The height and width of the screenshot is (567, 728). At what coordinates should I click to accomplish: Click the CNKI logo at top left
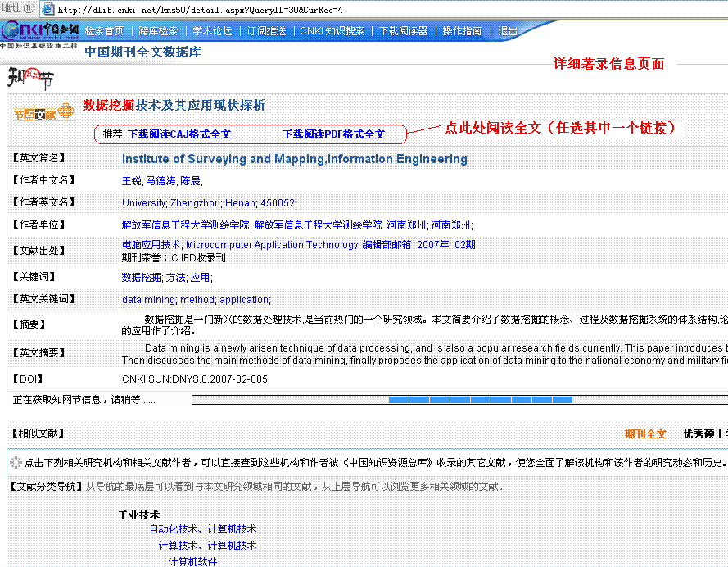(40, 30)
